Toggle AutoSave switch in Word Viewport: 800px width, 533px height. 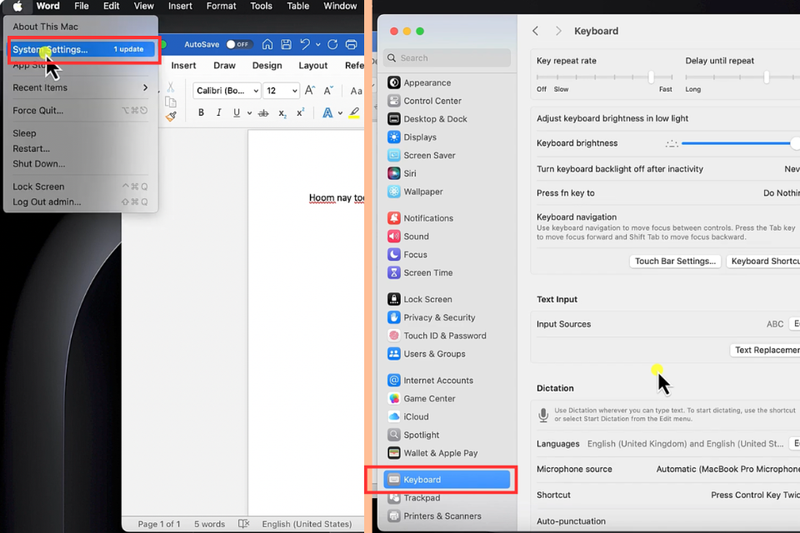pos(238,44)
